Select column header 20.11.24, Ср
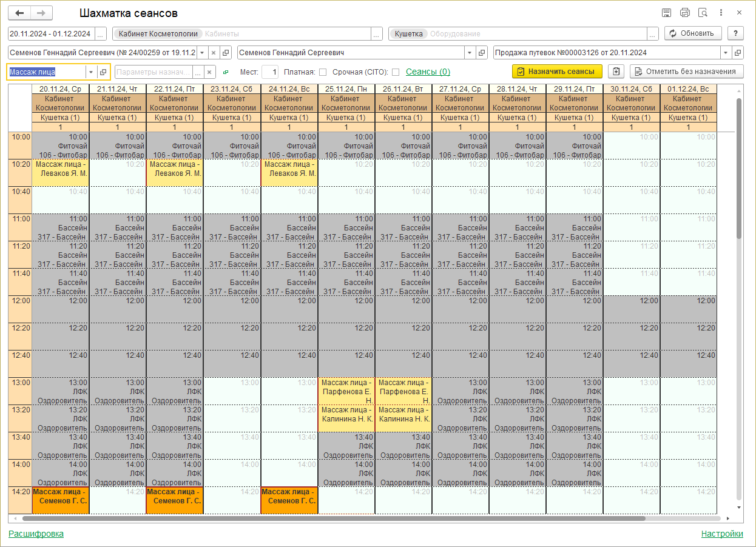 [60, 89]
